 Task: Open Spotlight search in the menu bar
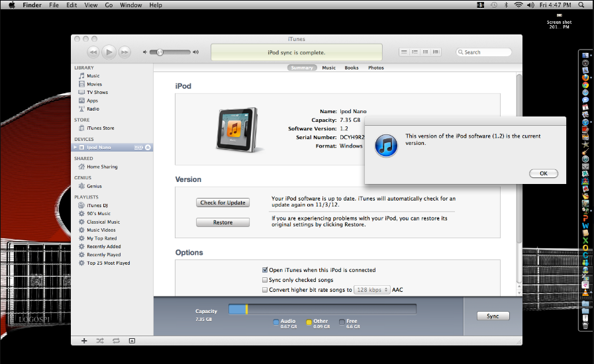point(581,5)
